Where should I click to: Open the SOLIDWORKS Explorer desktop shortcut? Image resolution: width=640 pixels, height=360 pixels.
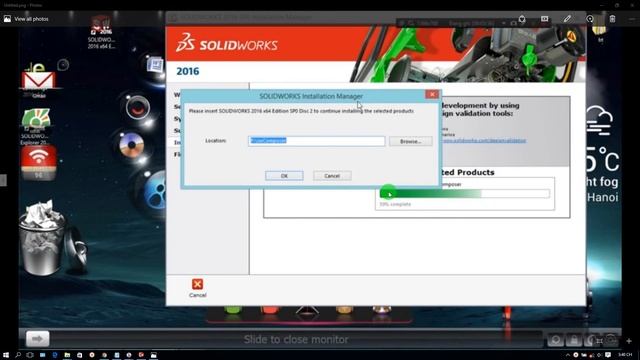pos(36,127)
